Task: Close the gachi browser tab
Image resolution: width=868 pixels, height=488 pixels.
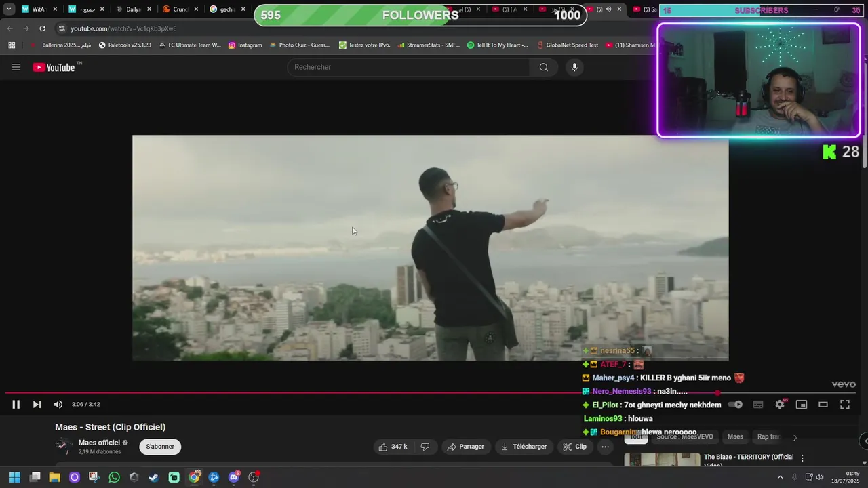Action: click(243, 9)
